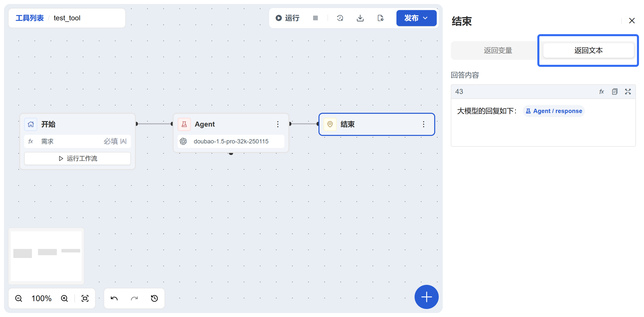Switch to 返回文本 tab

pyautogui.click(x=588, y=50)
